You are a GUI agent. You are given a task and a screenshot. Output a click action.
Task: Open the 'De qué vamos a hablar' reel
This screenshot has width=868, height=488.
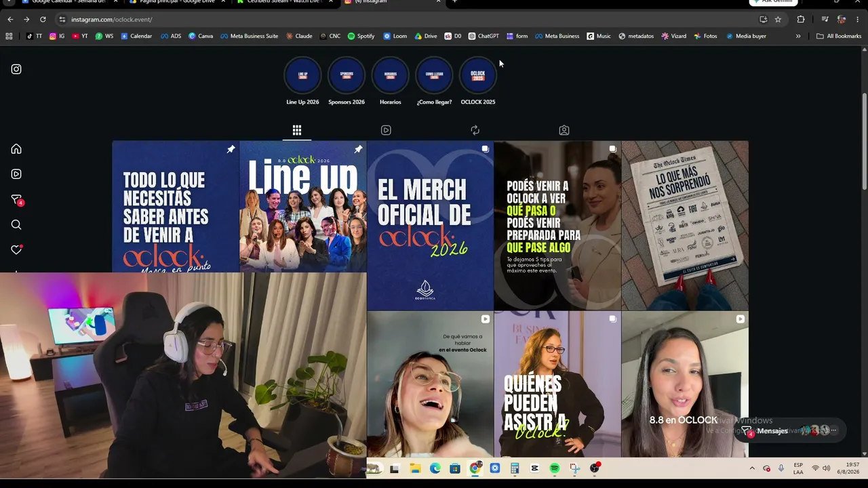[x=431, y=384]
